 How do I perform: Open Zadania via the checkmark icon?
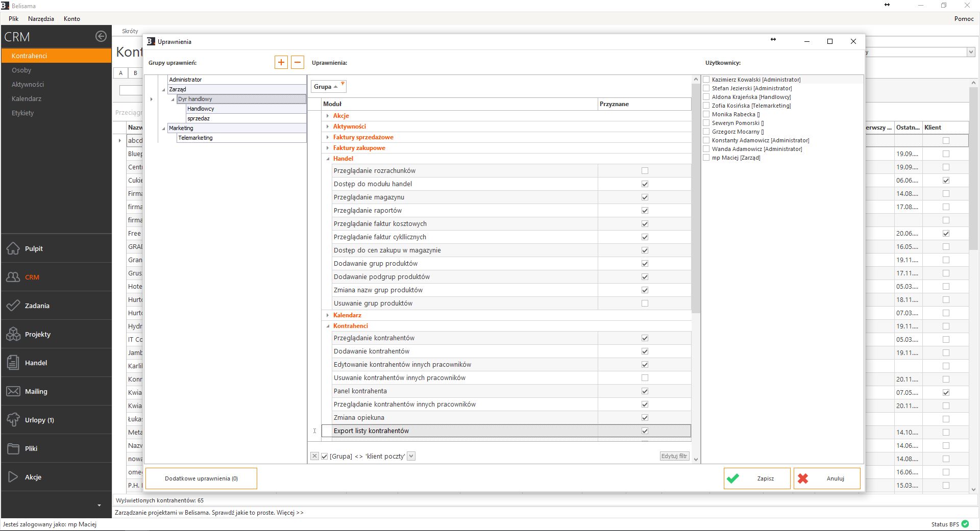pos(13,306)
